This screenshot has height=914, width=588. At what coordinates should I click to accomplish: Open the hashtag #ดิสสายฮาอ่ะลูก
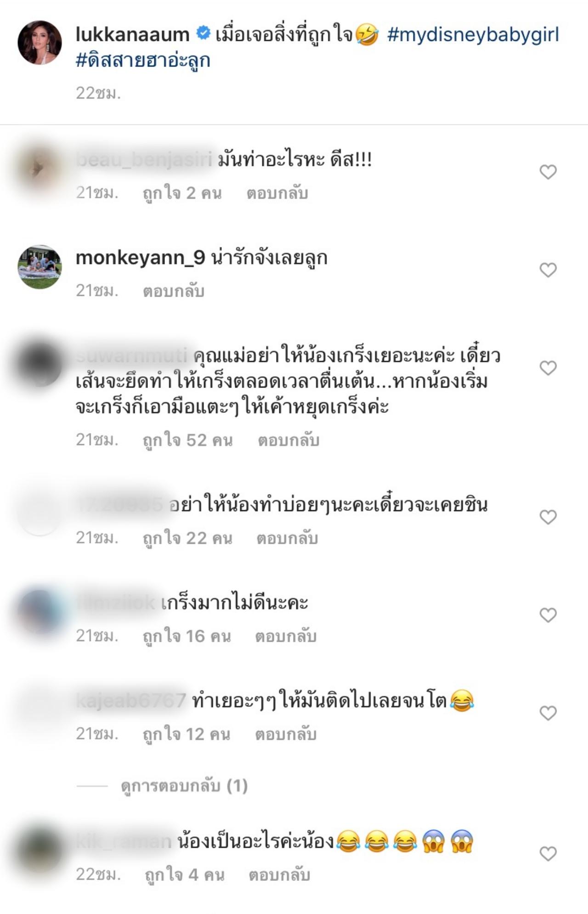coord(143,60)
